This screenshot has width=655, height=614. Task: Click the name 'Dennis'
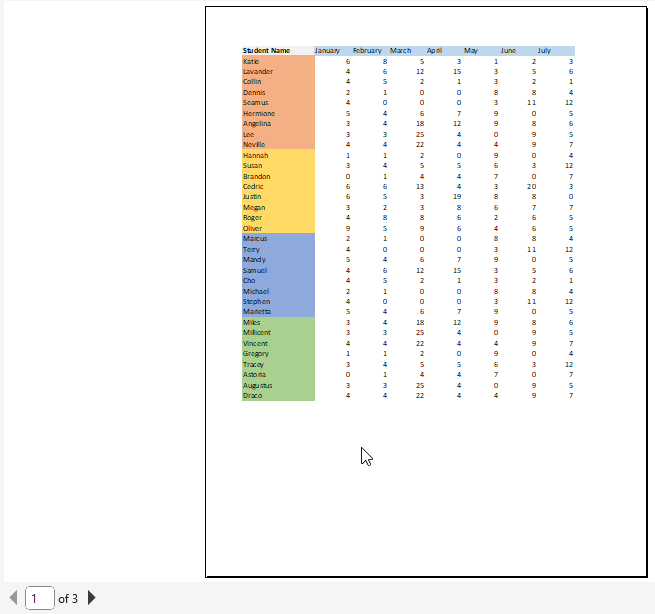coord(254,92)
